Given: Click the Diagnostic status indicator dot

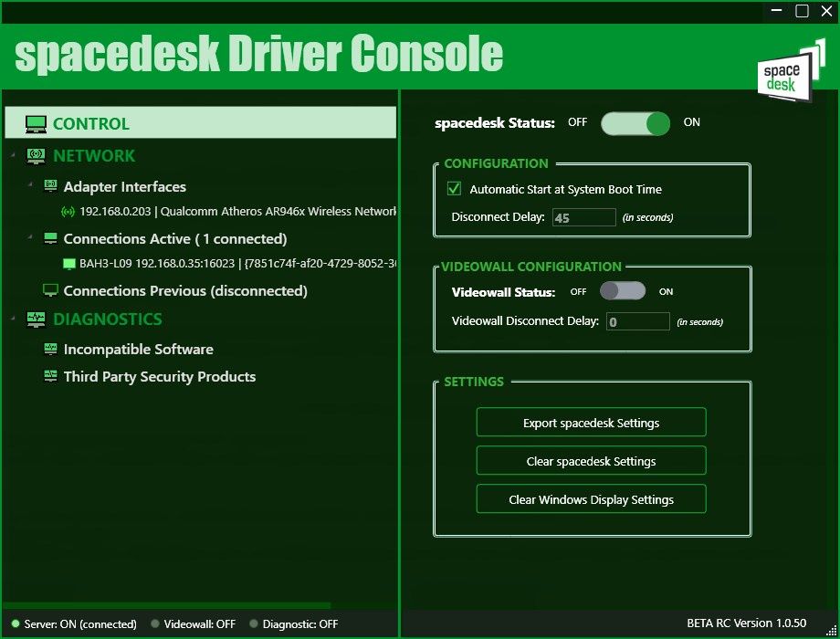Looking at the screenshot, I should (254, 623).
